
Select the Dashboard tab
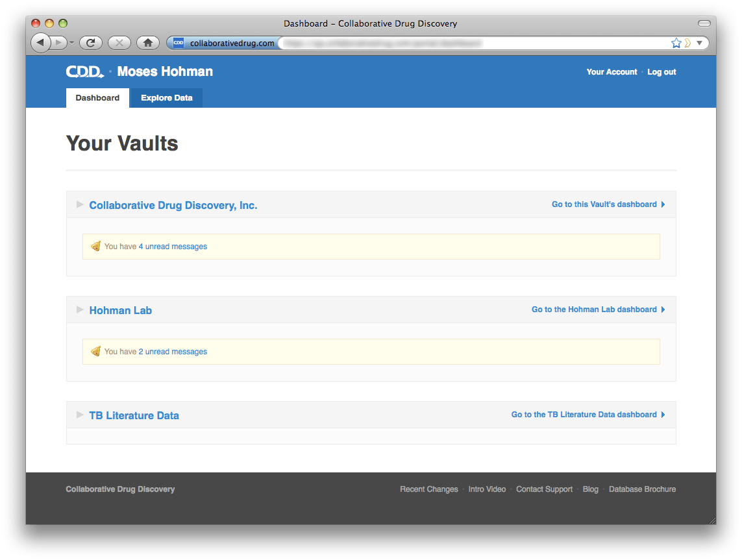pos(97,98)
